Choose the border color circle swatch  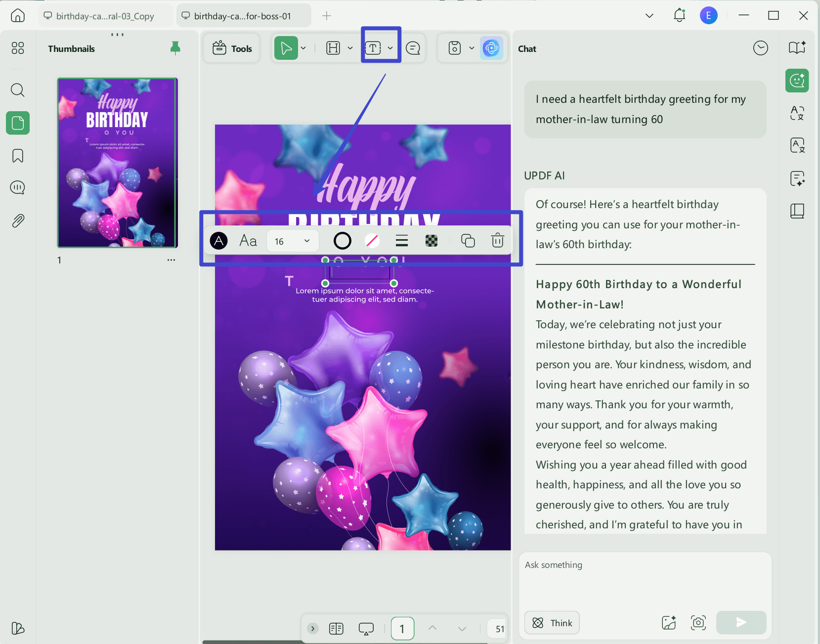[x=342, y=241]
